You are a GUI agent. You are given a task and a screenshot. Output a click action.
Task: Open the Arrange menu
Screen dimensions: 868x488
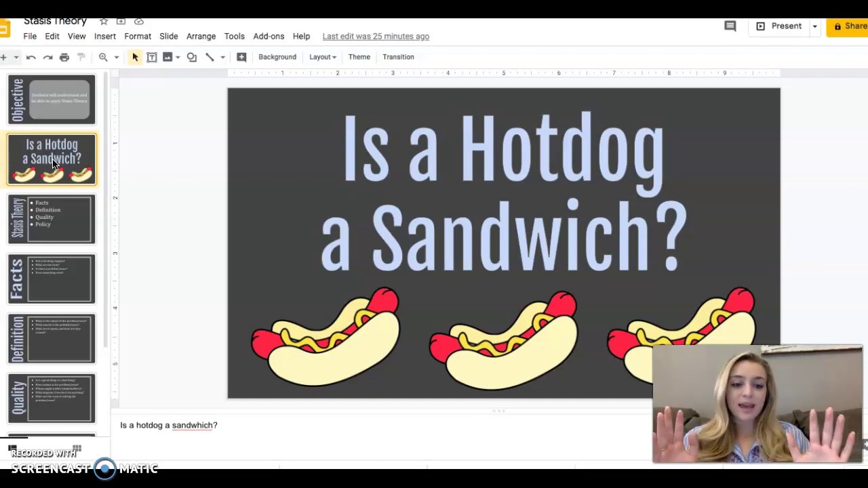coord(201,36)
